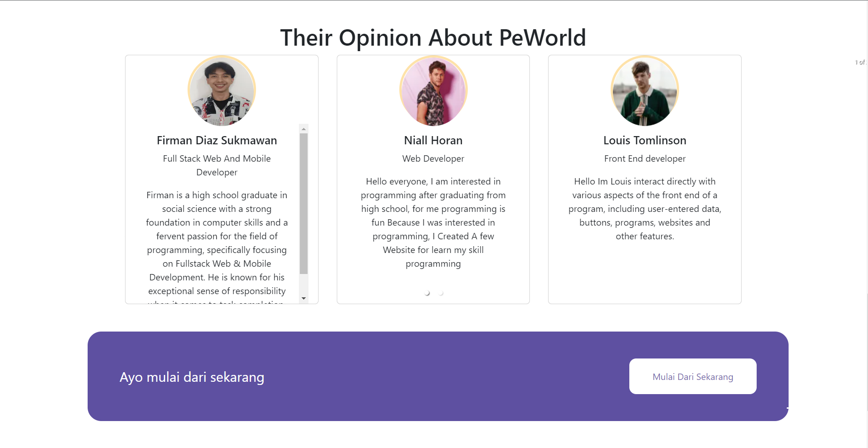Click the scroll-down arrow in Firman's testimonial card

(304, 298)
